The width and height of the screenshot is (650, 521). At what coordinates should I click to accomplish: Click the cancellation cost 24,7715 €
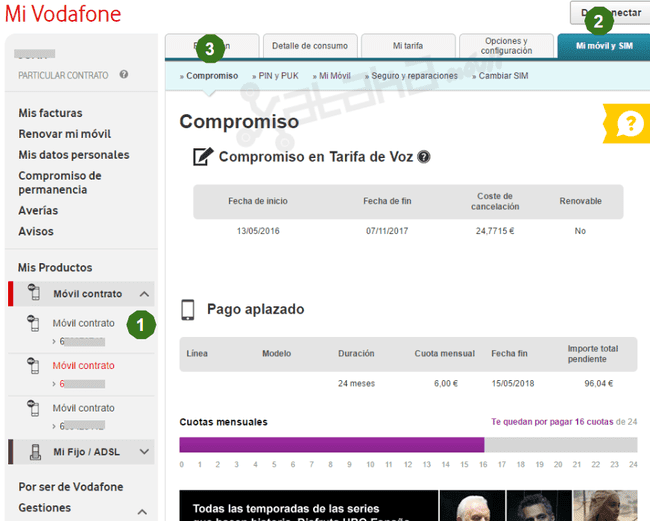tap(495, 231)
